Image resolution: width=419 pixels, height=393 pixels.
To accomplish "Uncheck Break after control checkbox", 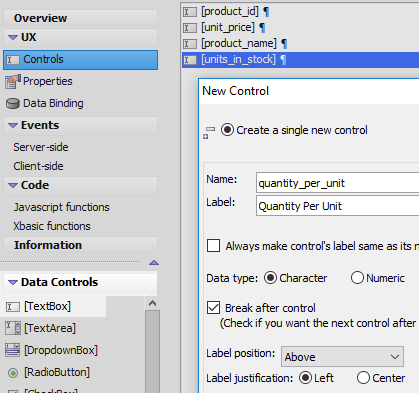I will (213, 308).
